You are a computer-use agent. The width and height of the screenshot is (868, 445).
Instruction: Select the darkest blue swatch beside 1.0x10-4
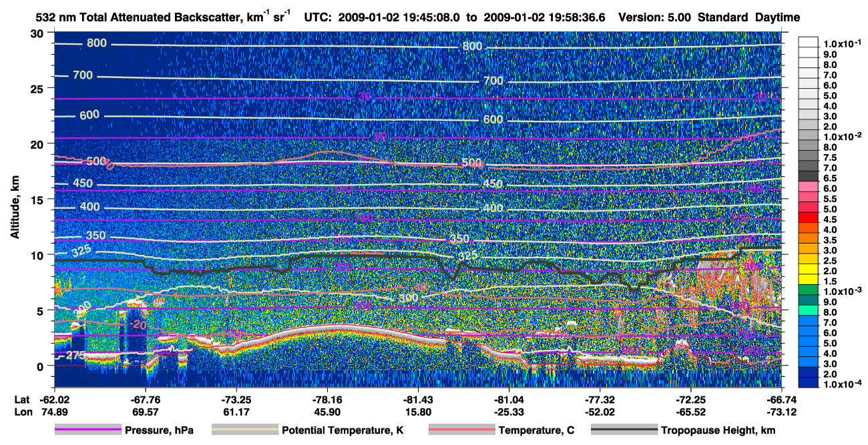pyautogui.click(x=809, y=384)
